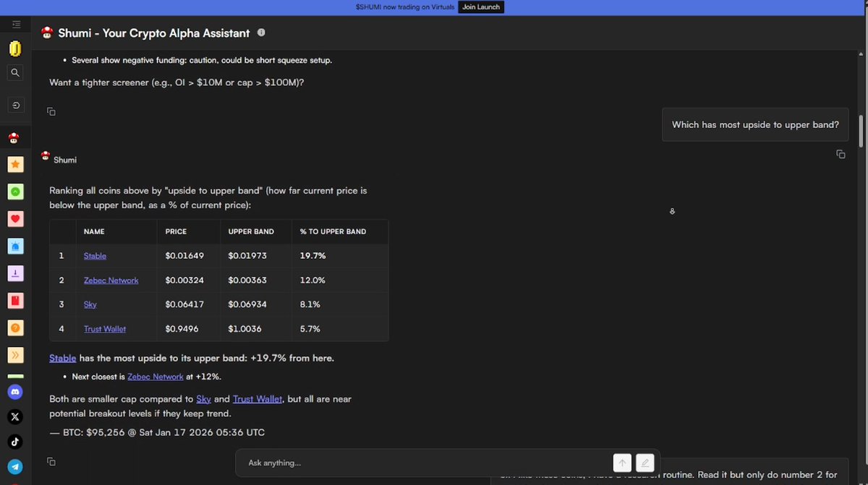Open Shumi's Discord from the sidebar
The image size is (868, 485).
[x=15, y=391]
